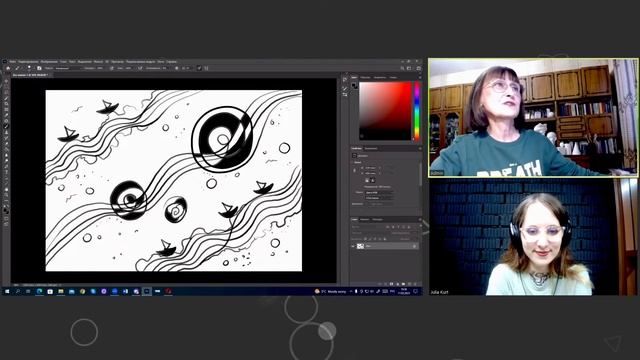Screen dimensions: 640x360
Task: Open the bit depth dropdown in Properties
Action: point(379,198)
